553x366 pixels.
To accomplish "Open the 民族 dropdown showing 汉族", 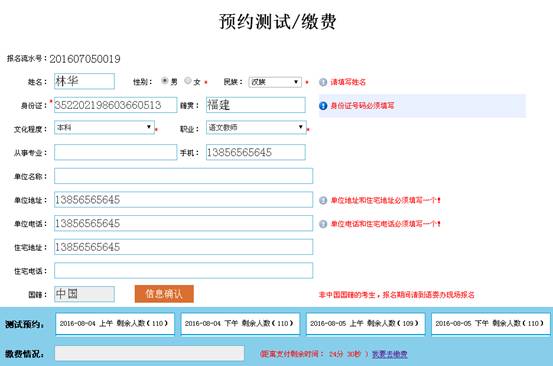I will pyautogui.click(x=275, y=82).
